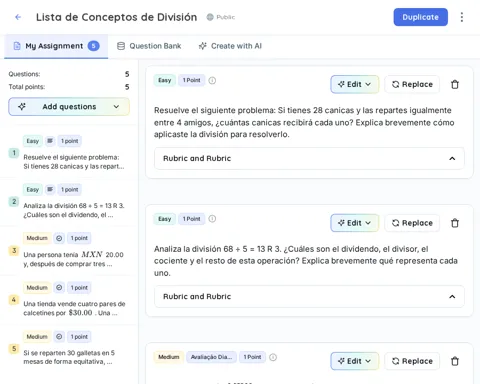Click Replace on the Medium question card
Viewport: 480px width, 384px height.
(x=412, y=361)
